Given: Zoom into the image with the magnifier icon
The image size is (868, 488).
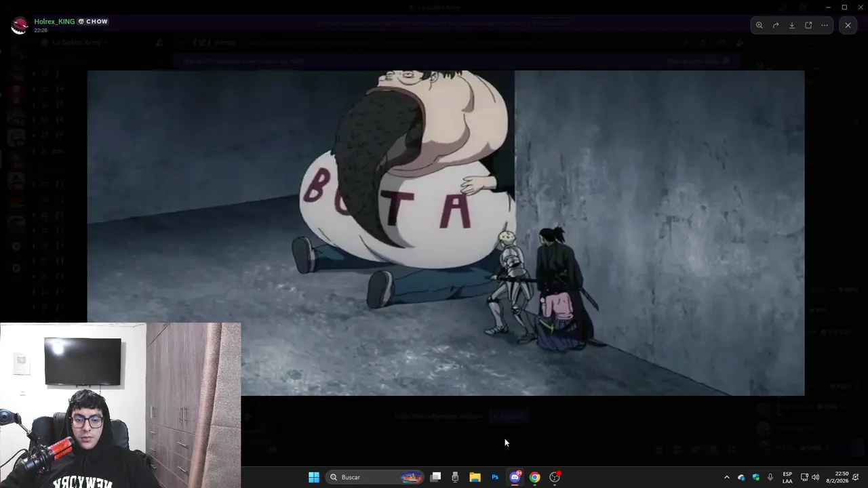Looking at the screenshot, I should tap(759, 25).
